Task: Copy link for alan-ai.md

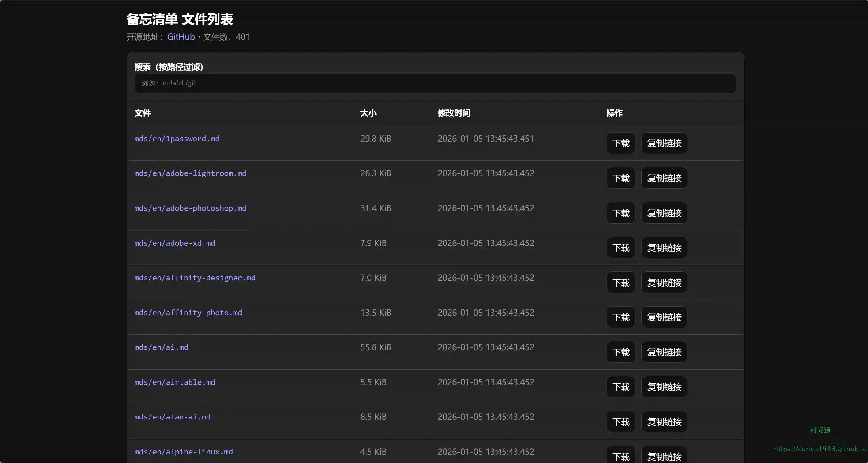Action: coord(664,422)
